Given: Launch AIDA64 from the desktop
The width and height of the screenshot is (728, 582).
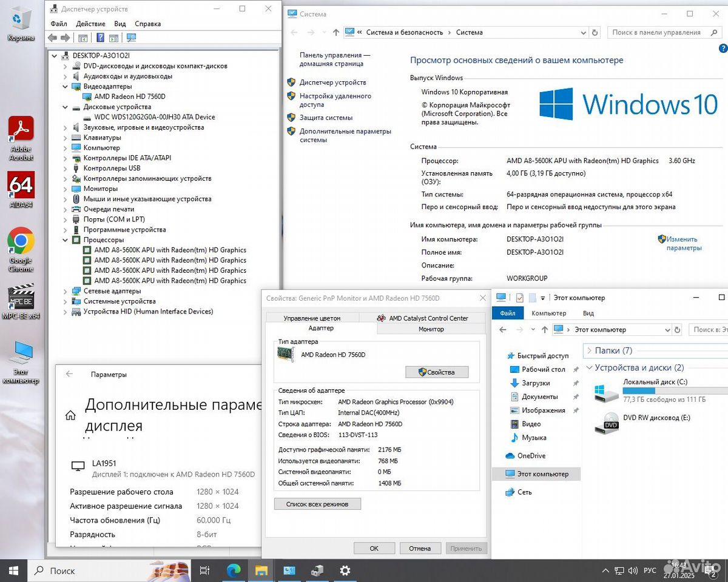Looking at the screenshot, I should coord(21,190).
